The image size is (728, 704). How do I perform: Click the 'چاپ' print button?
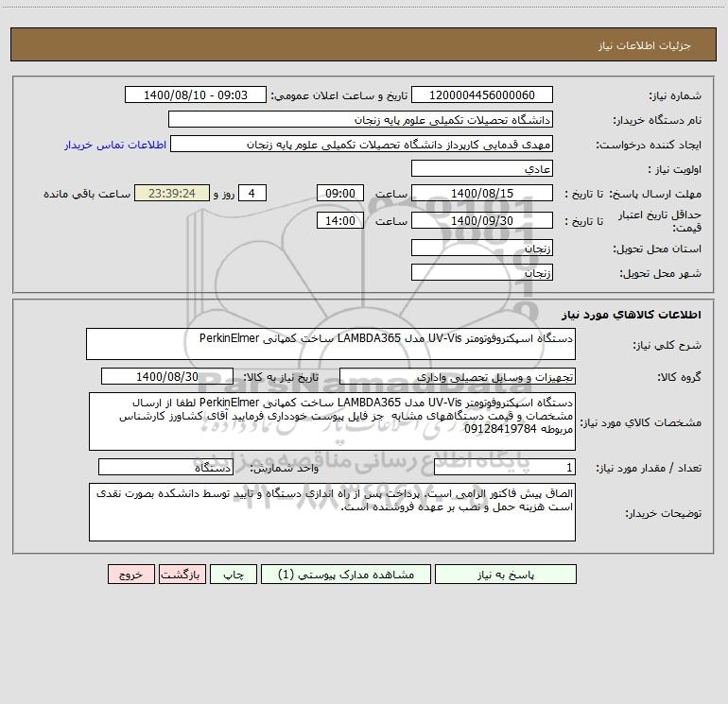pyautogui.click(x=234, y=574)
